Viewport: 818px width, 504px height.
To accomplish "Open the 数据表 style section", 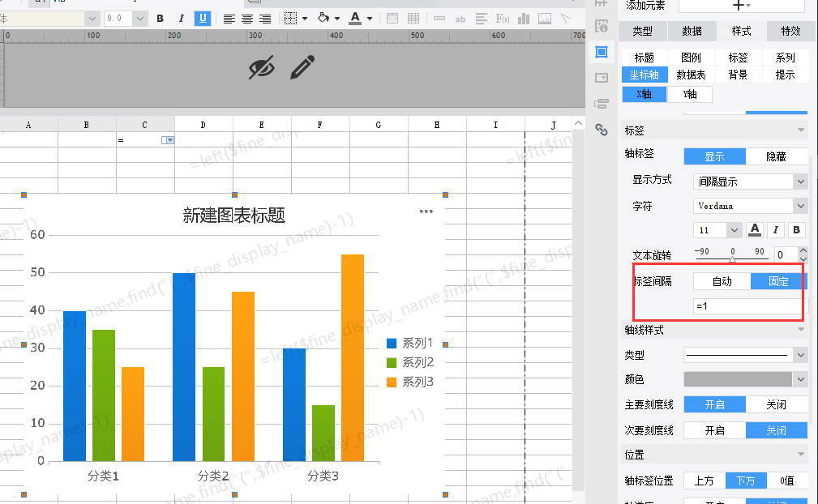I will [x=692, y=75].
